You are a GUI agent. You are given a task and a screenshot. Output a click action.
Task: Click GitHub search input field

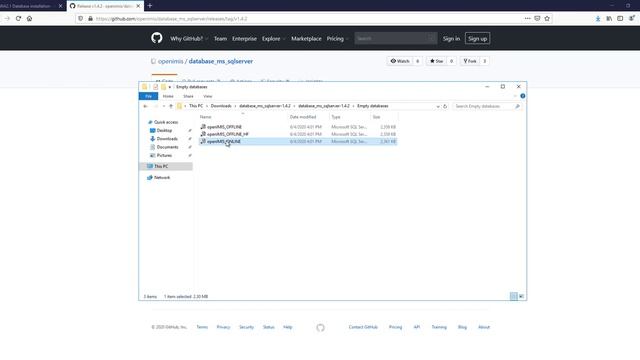(396, 38)
